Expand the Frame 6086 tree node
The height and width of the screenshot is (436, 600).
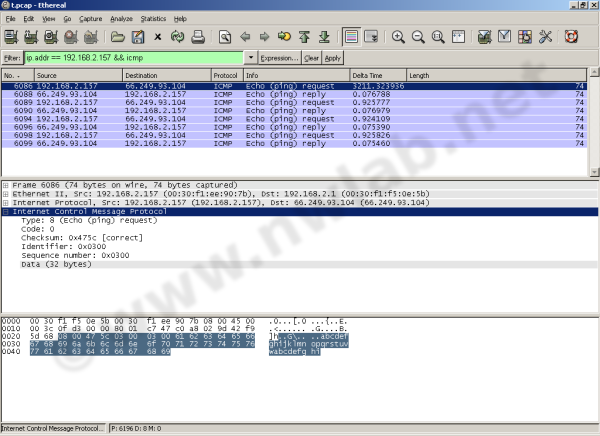tap(6, 185)
